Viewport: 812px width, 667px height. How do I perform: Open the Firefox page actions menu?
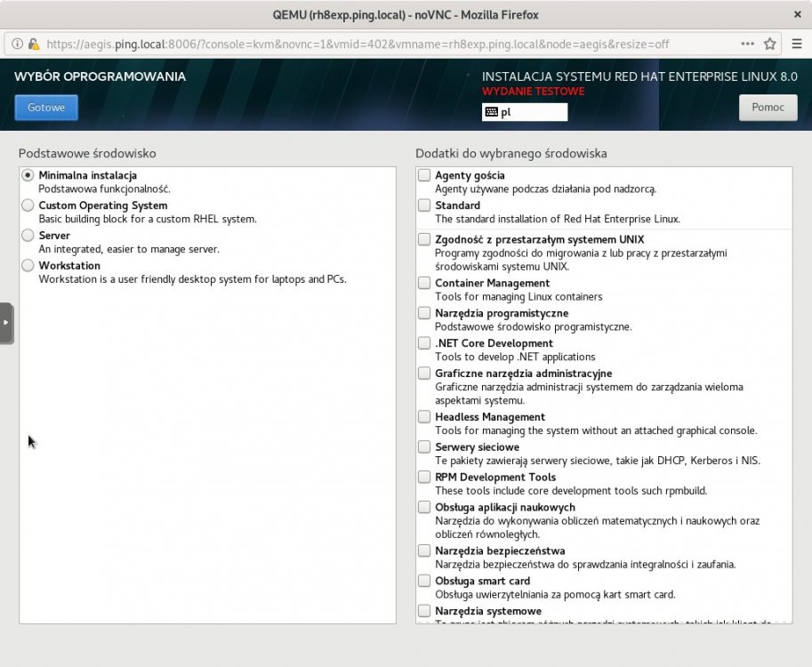click(x=747, y=44)
